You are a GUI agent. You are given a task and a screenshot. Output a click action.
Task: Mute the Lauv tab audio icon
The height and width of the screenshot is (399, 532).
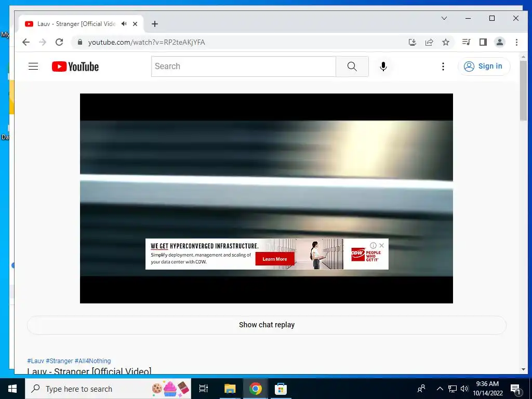tap(124, 24)
